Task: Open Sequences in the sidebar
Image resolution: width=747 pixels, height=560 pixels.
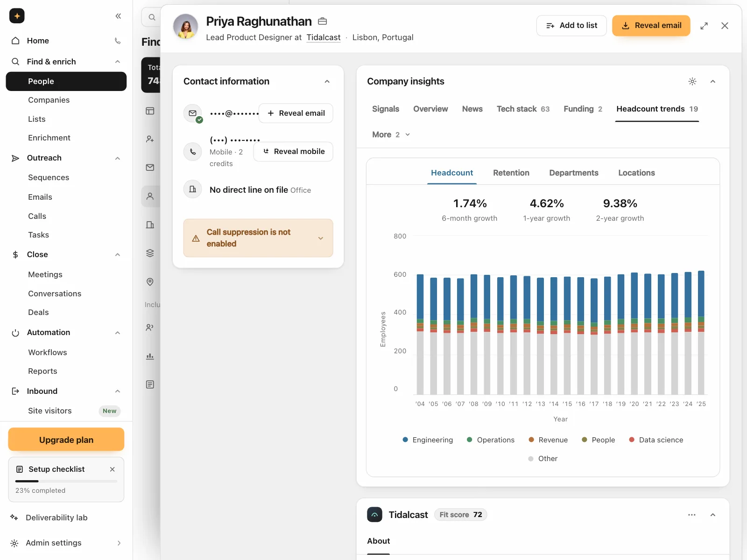Action: pos(49,177)
